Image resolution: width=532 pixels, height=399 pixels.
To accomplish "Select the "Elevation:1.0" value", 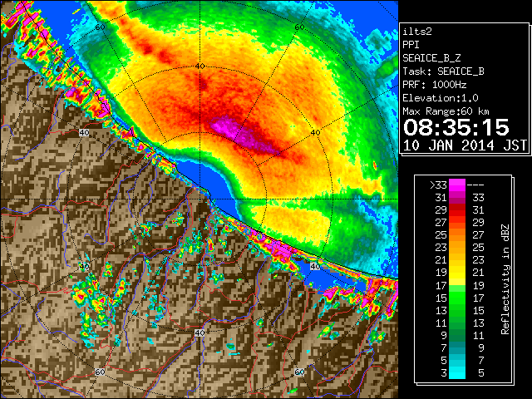I will tap(441, 98).
